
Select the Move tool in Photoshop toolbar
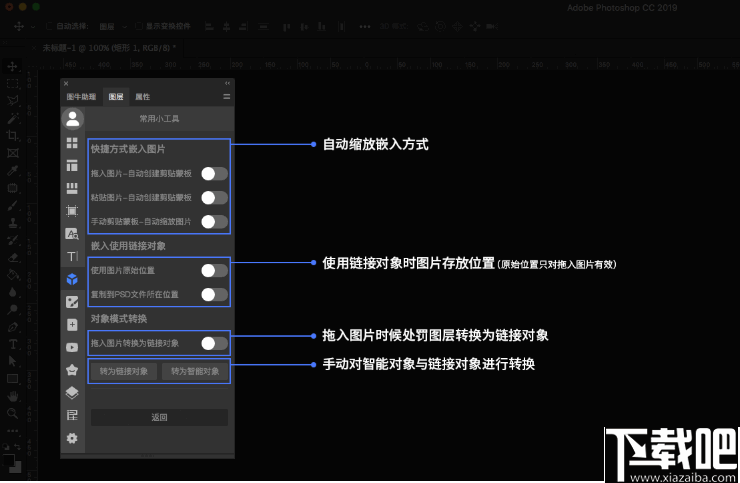pyautogui.click(x=12, y=66)
